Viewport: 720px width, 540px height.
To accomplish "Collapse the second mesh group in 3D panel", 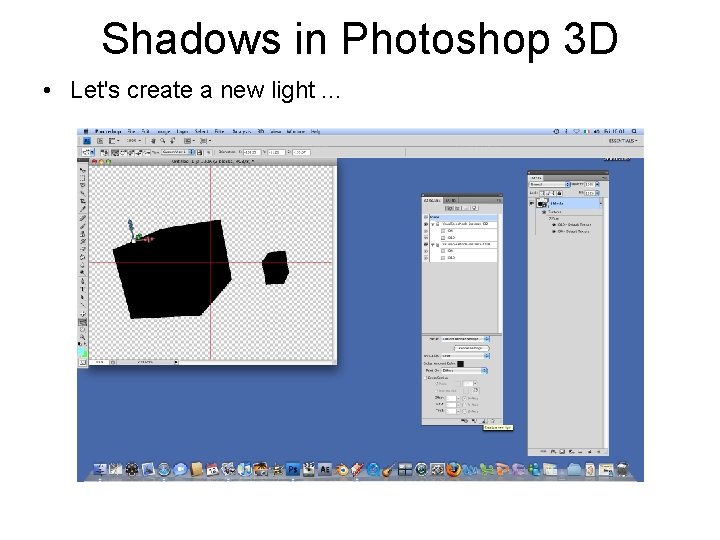I will click(x=433, y=245).
